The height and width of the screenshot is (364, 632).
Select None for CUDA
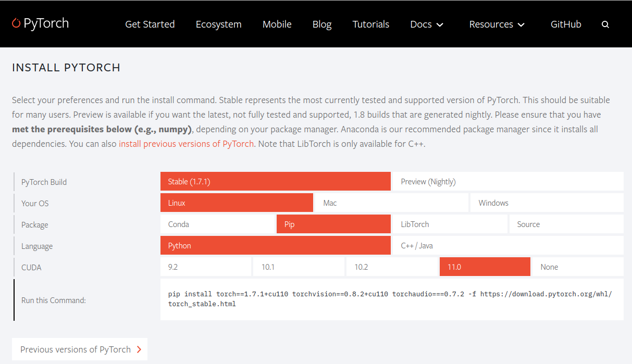(x=578, y=267)
